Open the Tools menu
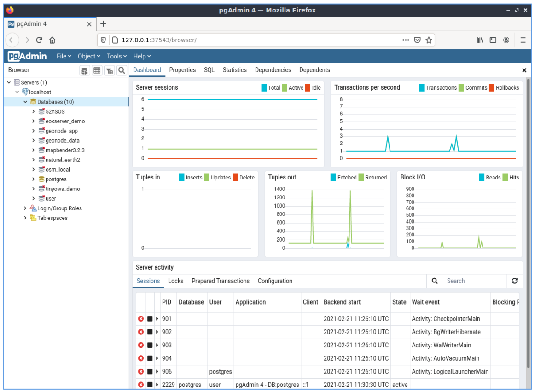This screenshot has height=392, width=535. [116, 56]
